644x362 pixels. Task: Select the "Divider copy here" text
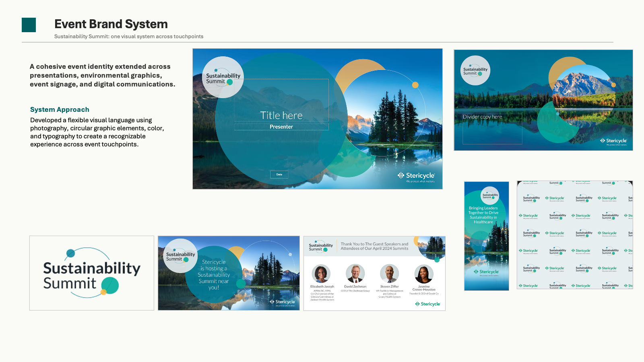[482, 117]
